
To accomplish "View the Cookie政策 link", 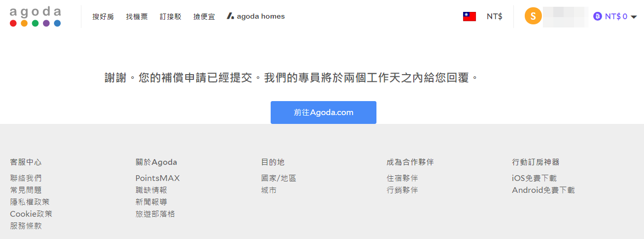I will [x=31, y=214].
